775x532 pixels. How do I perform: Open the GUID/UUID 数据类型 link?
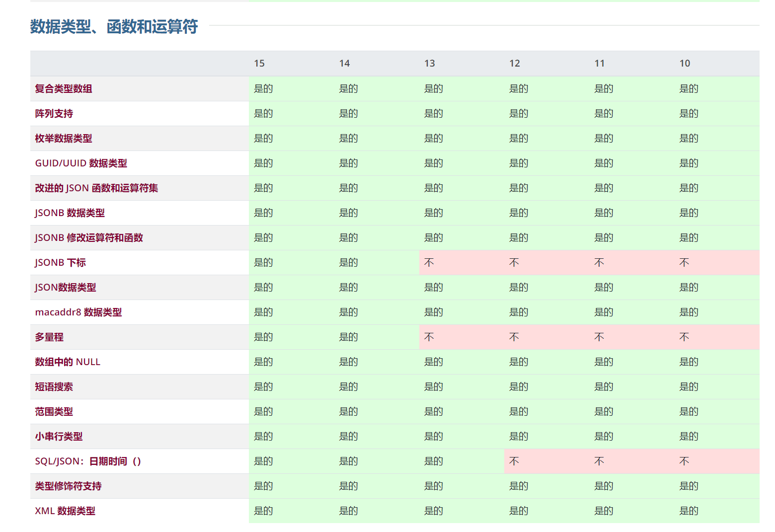[x=81, y=163]
